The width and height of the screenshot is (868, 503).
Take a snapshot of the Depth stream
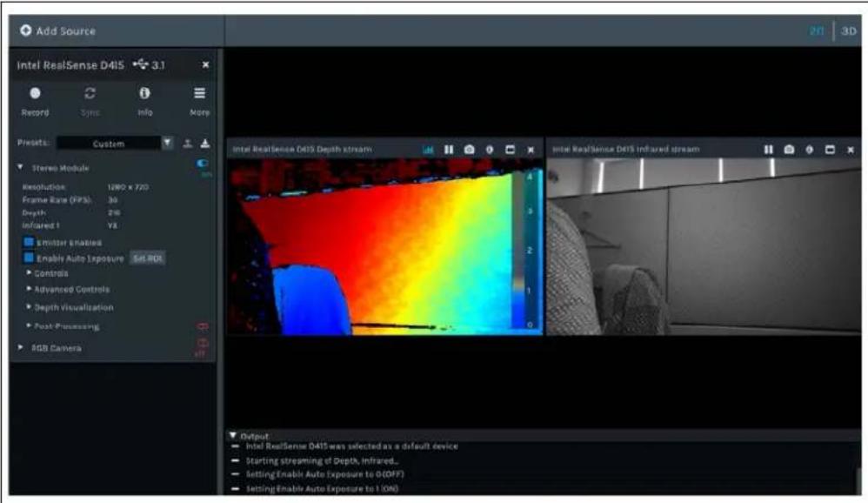point(469,150)
